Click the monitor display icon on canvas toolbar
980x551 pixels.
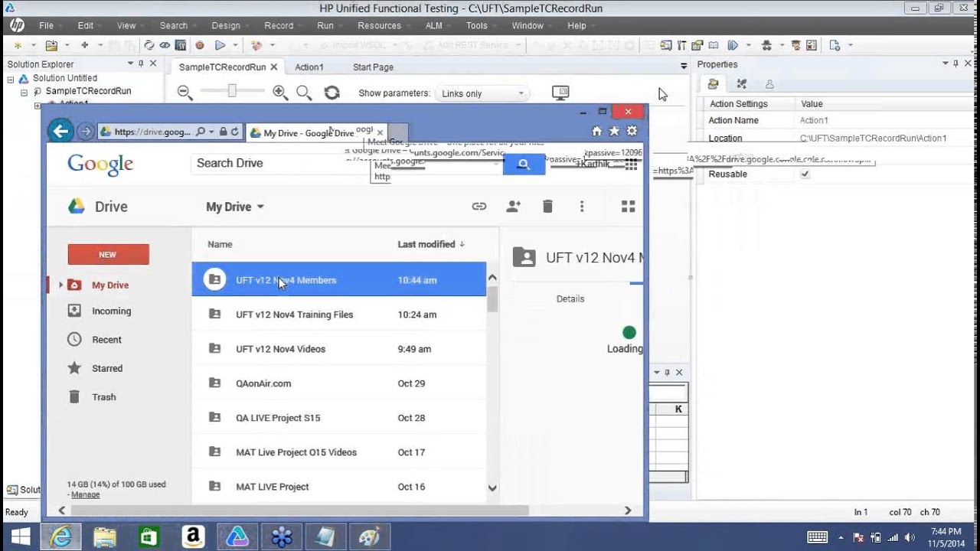coord(560,93)
